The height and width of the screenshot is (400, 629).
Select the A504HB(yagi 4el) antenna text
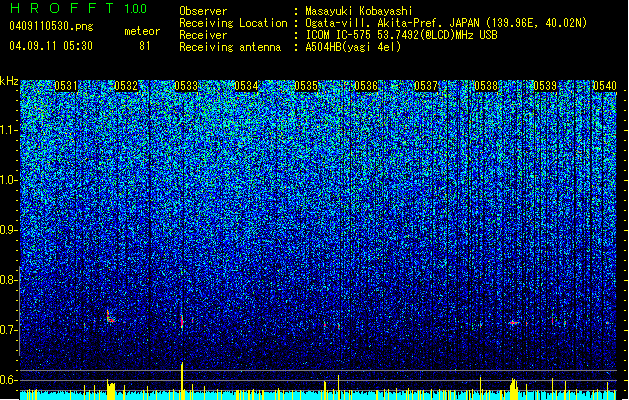pyautogui.click(x=353, y=47)
